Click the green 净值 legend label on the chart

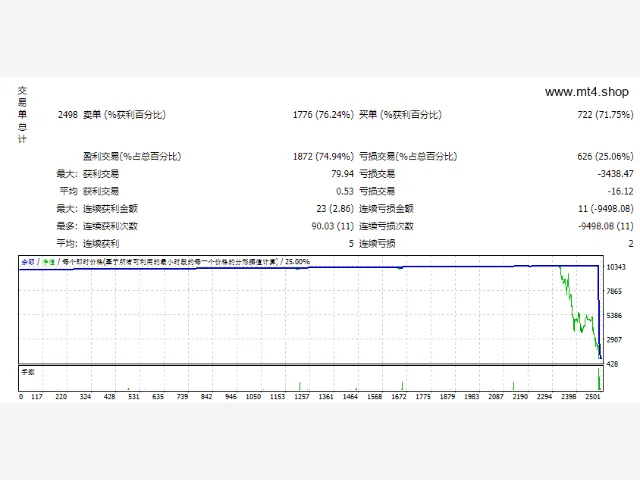click(49, 262)
